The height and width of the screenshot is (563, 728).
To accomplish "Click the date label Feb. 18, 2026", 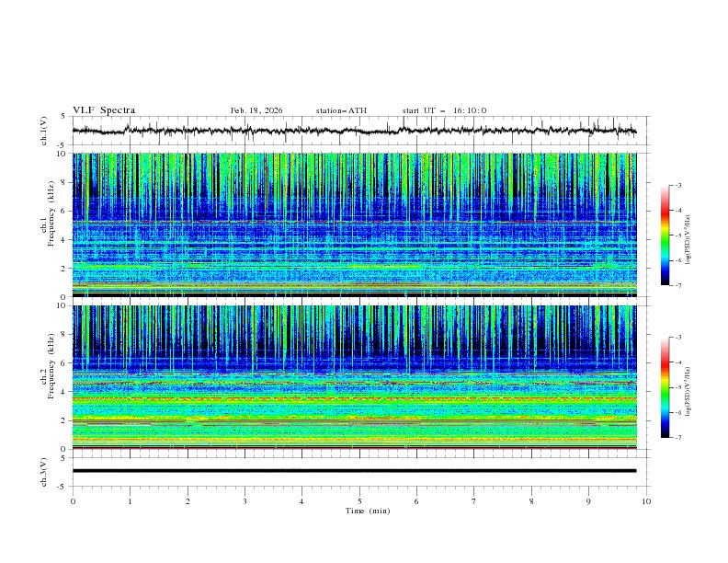I will tap(256, 110).
